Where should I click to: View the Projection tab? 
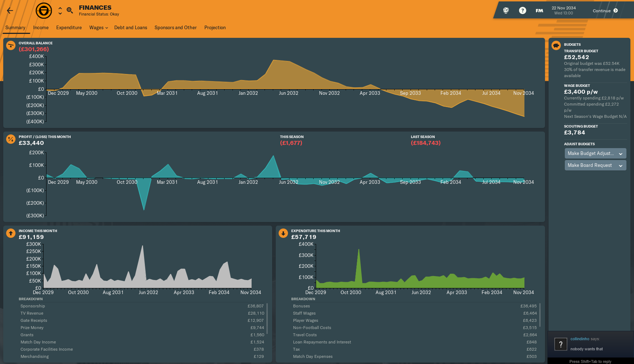(215, 28)
